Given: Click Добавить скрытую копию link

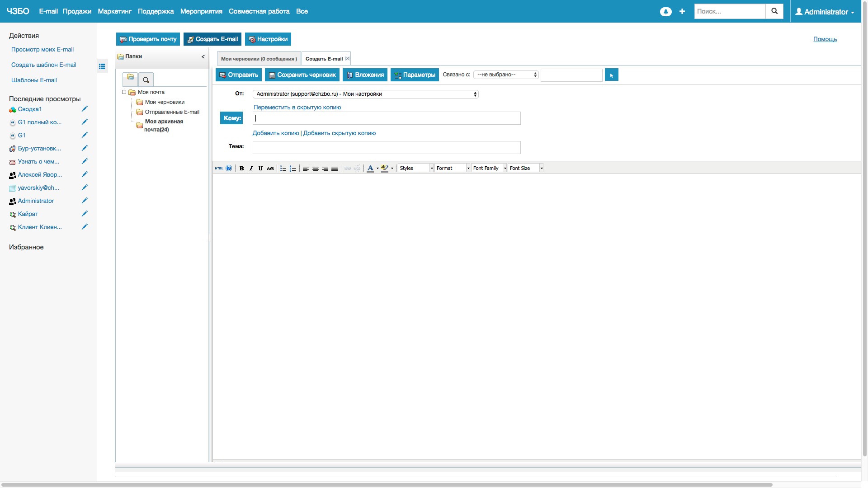Looking at the screenshot, I should point(339,133).
